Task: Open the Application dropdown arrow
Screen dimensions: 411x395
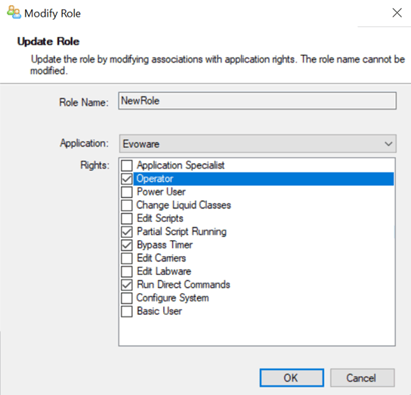Action: point(388,144)
